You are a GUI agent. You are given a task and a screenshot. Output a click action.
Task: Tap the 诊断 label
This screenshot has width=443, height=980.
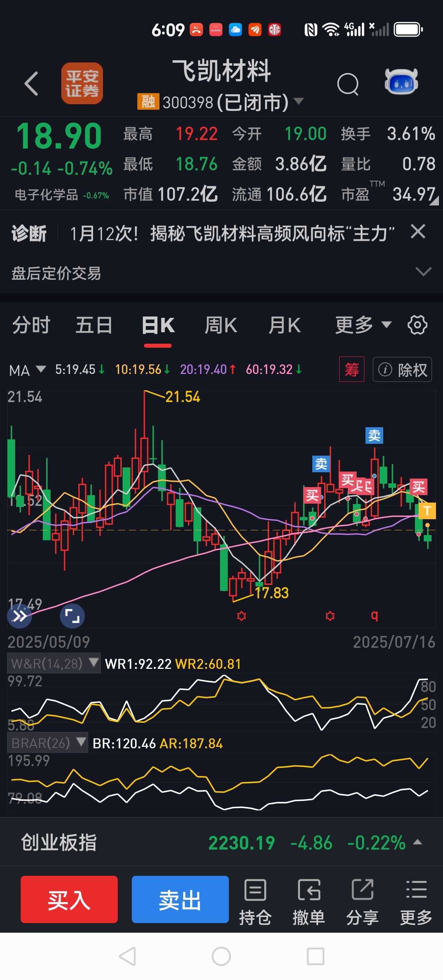coord(29,233)
